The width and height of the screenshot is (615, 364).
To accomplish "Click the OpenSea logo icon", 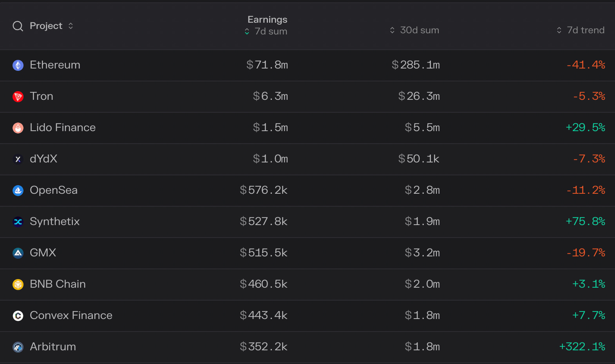I will (x=18, y=191).
